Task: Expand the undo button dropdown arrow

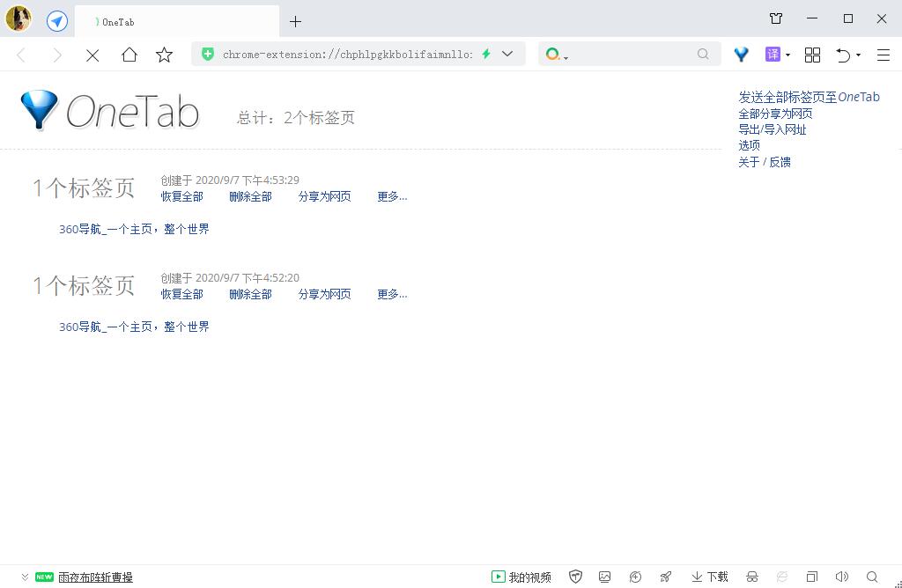Action: pos(859,55)
